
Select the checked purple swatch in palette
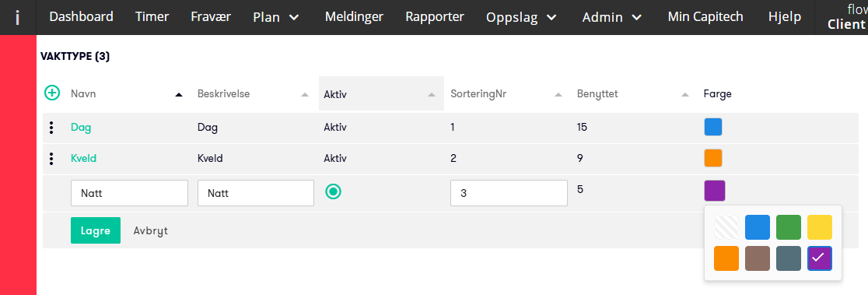click(x=820, y=258)
